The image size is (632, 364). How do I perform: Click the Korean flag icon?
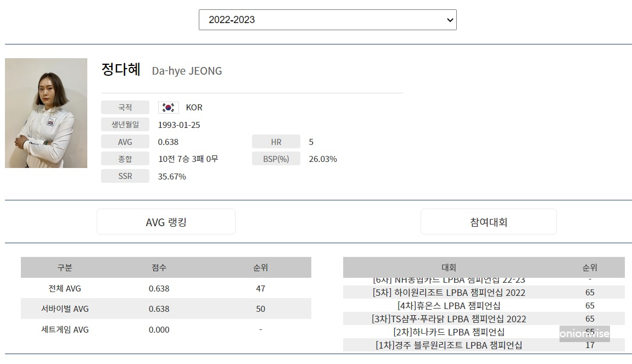click(167, 107)
